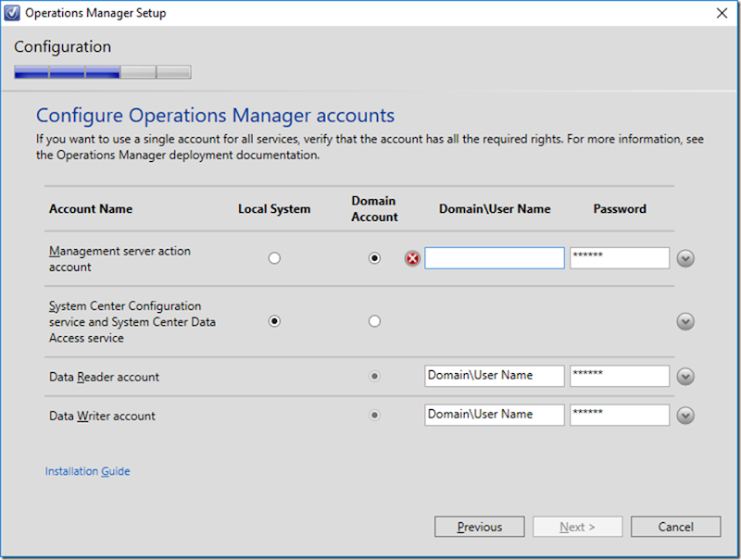Click the 'Password' column header
The height and width of the screenshot is (560, 741).
[620, 208]
